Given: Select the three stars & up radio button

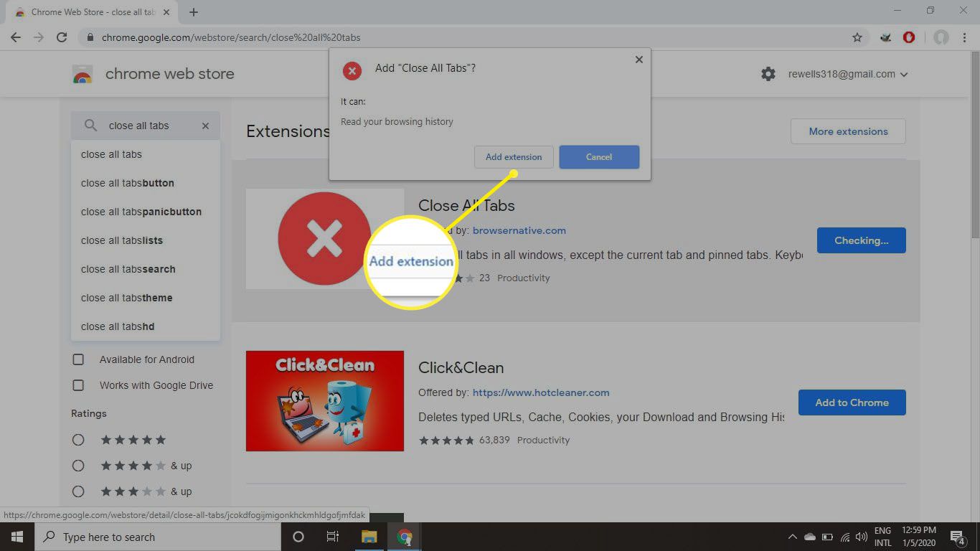Looking at the screenshot, I should tap(78, 491).
